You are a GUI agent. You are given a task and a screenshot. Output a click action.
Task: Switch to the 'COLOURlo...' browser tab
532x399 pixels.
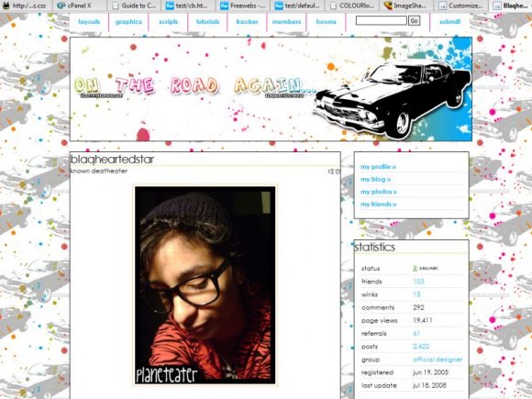point(351,6)
